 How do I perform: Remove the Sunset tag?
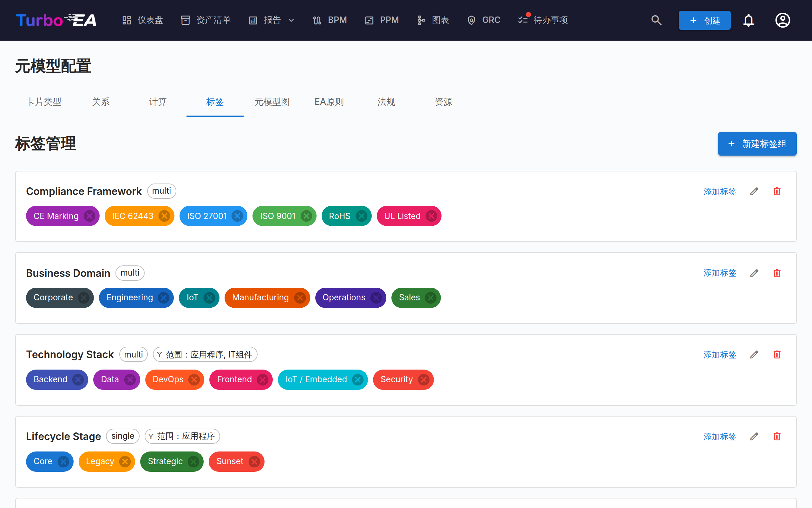click(254, 462)
